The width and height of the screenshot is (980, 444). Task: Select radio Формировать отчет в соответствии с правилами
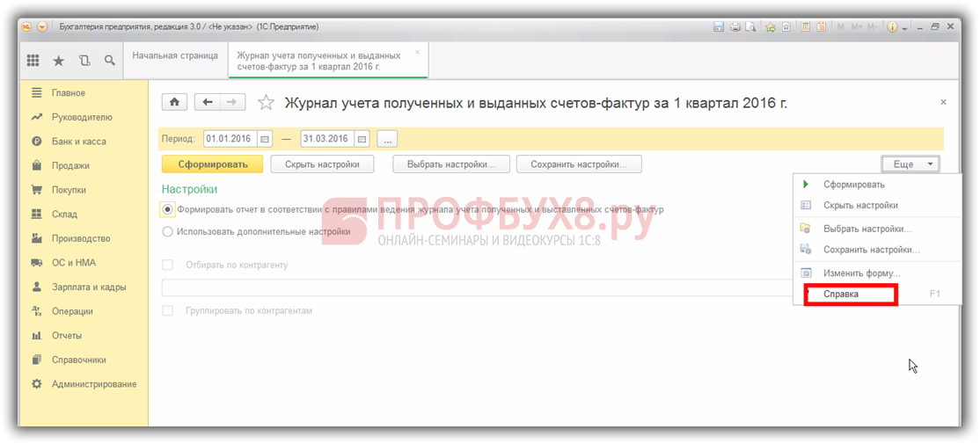point(167,210)
